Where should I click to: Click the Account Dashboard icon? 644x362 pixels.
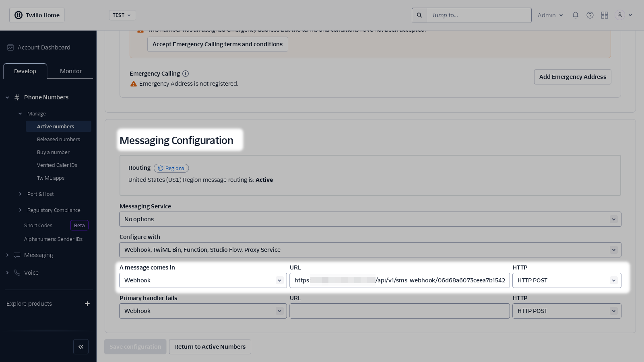pos(10,47)
